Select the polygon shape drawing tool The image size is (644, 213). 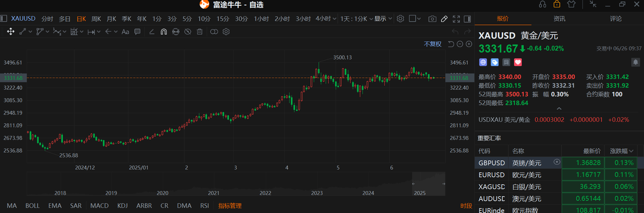tap(40, 32)
